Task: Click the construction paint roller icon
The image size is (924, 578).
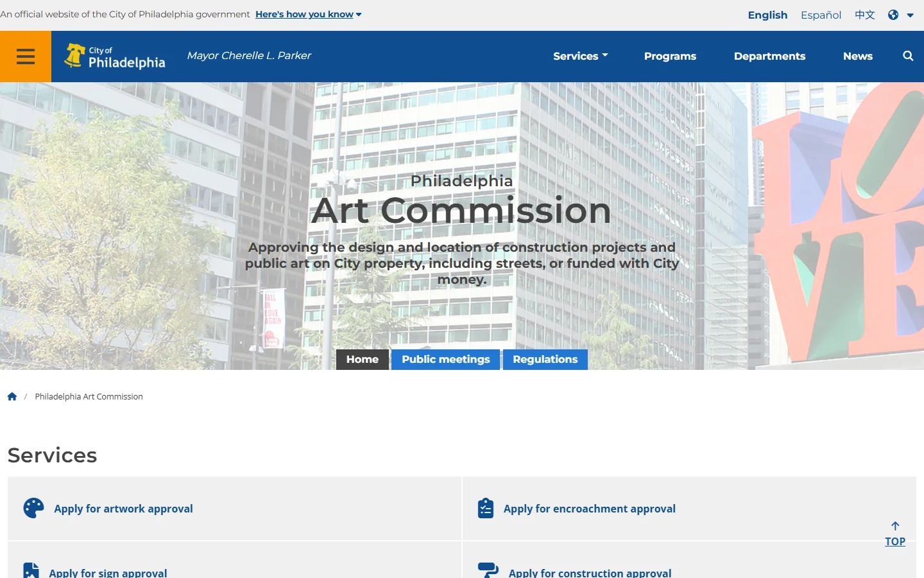Action: pos(488,570)
